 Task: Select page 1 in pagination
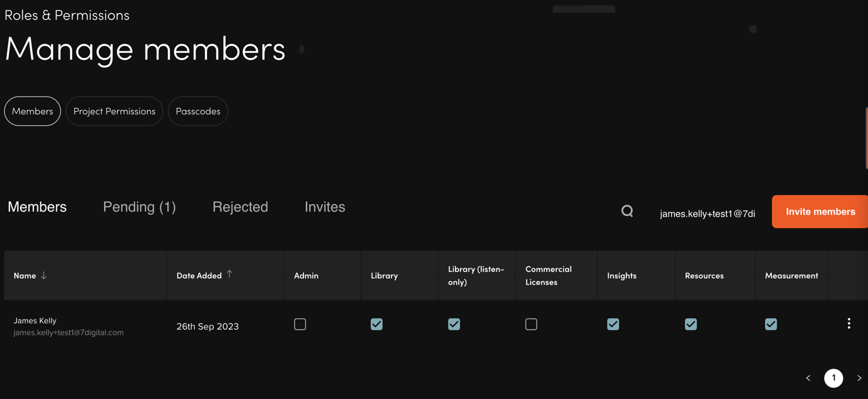tap(834, 378)
